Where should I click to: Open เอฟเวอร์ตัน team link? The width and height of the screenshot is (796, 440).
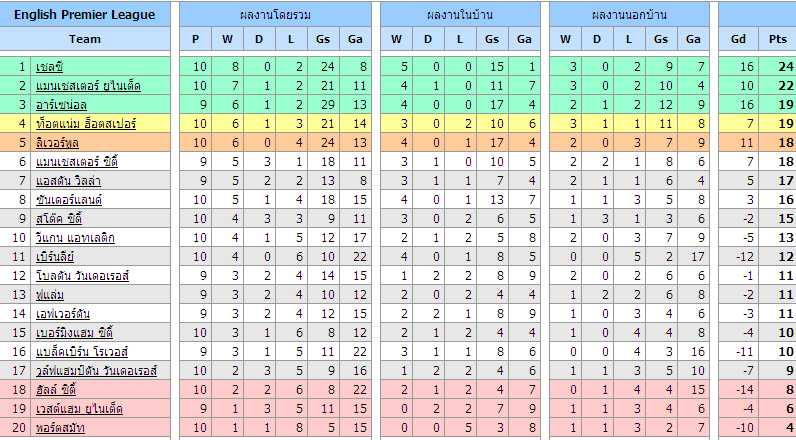point(62,314)
